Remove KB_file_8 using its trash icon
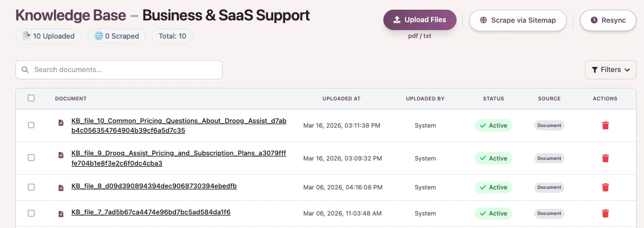Image resolution: width=644 pixels, height=228 pixels. click(605, 187)
